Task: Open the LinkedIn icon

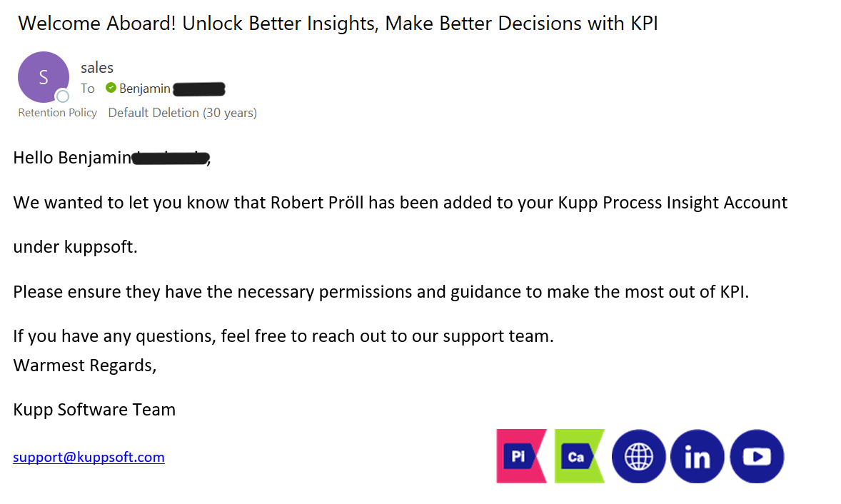Action: (x=698, y=456)
